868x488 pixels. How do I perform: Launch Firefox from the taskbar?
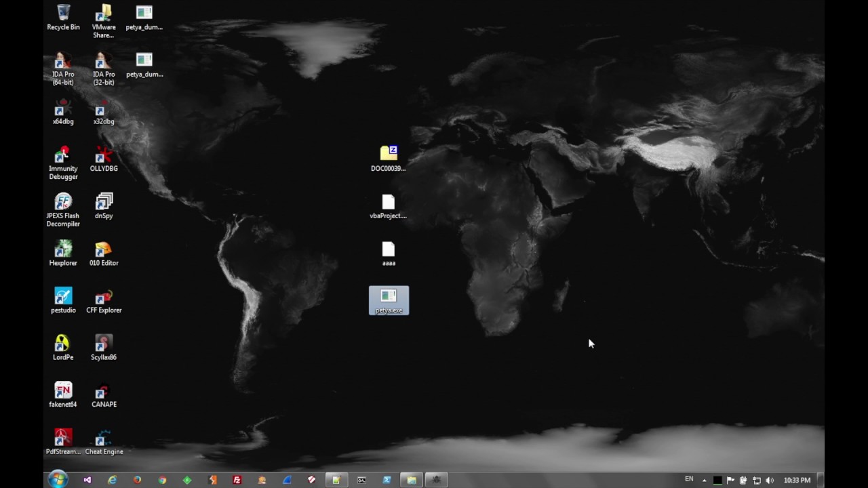(137, 480)
